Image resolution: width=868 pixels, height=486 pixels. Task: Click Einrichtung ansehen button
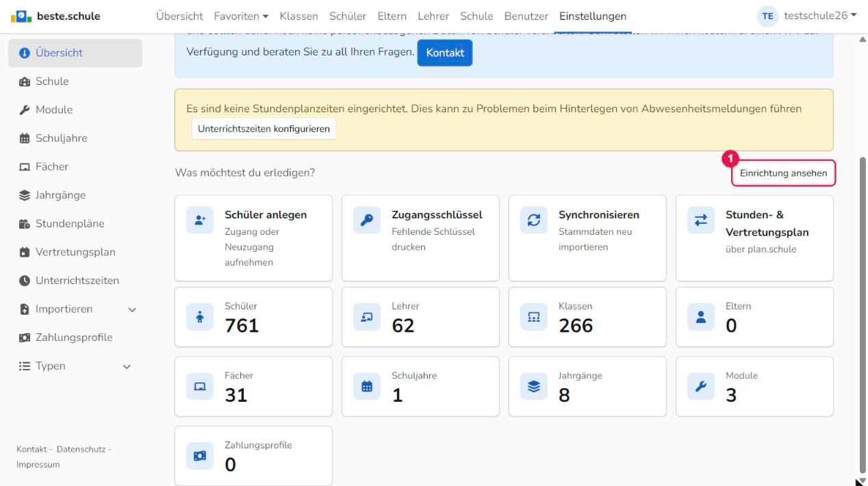point(783,173)
